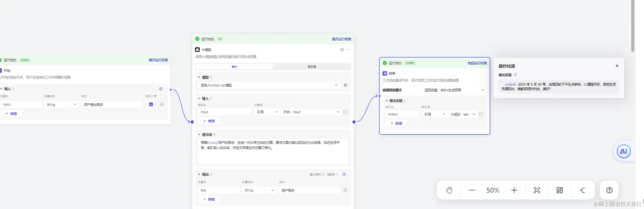Viewport: 644px width, 209px height.
Task: Open the 引用 dropdown in 结束 node
Action: 434,114
